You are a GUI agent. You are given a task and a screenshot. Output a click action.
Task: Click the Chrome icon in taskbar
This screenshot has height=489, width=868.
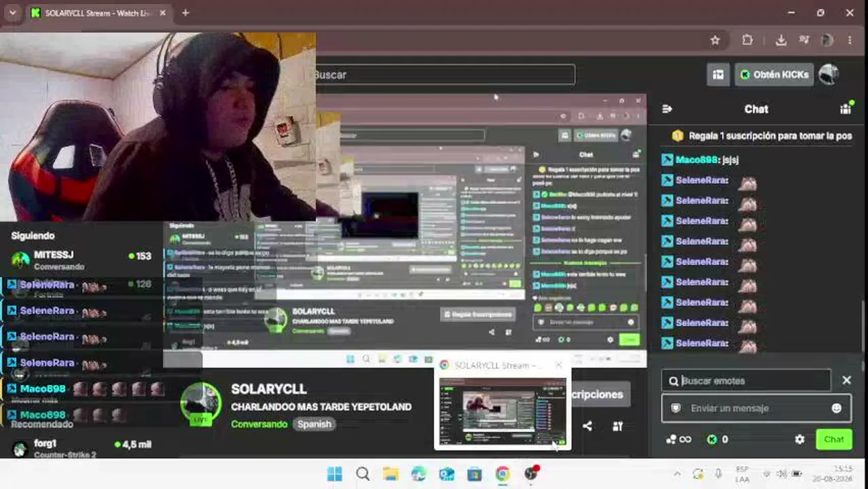point(502,474)
